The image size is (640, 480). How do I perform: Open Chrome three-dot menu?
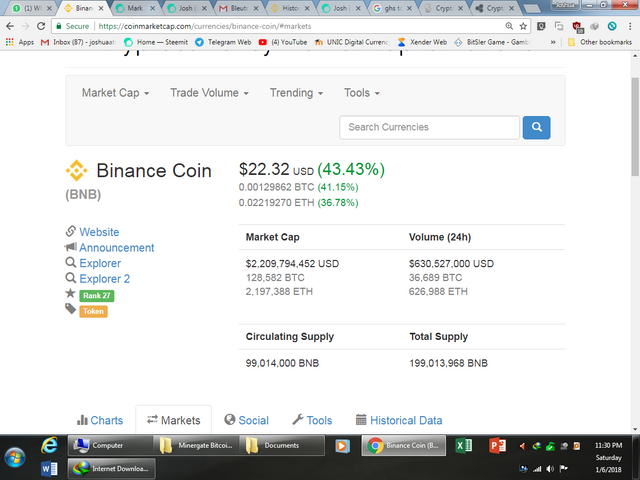630,26
